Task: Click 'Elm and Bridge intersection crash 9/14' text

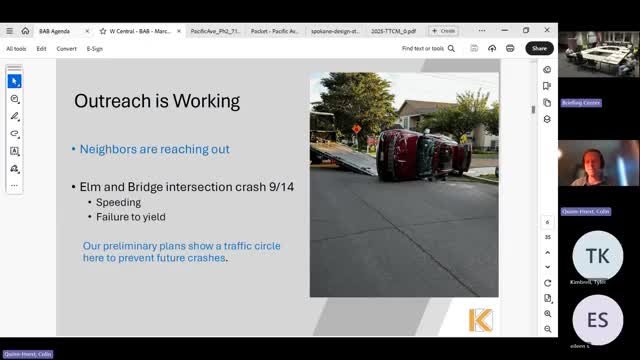Action: 187,187
